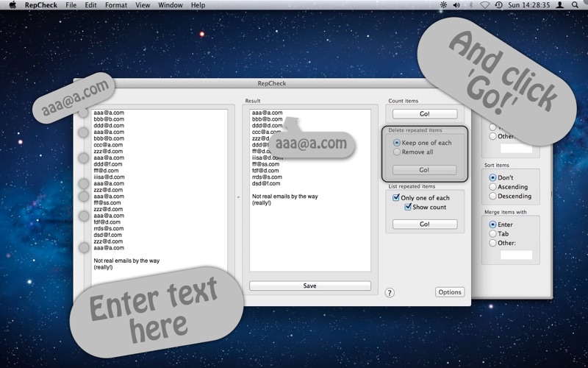Open the Edit menu

90,5
